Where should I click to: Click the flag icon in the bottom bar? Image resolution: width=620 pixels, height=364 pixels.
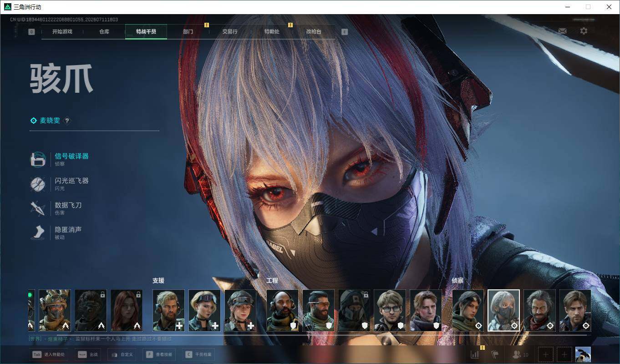coord(495,354)
